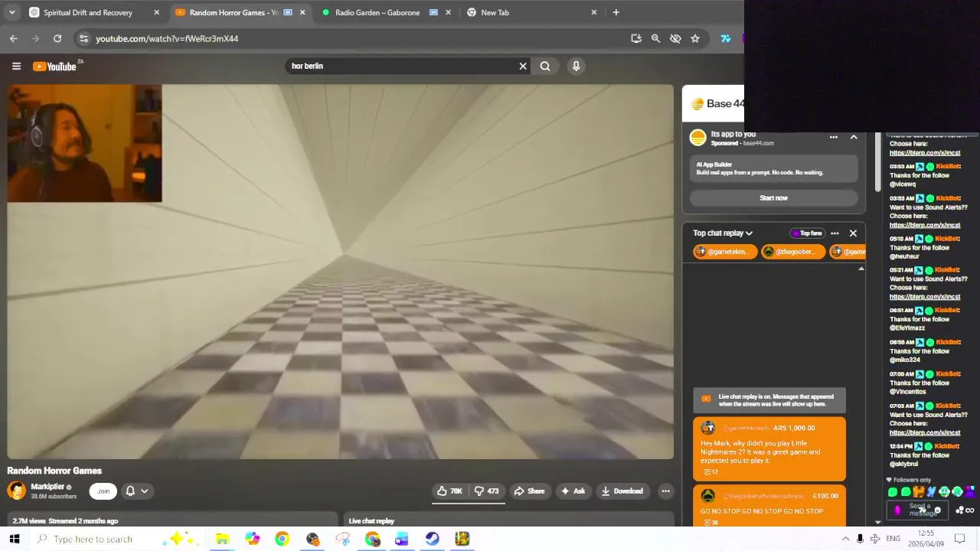Open Windows Start menu

[14, 539]
